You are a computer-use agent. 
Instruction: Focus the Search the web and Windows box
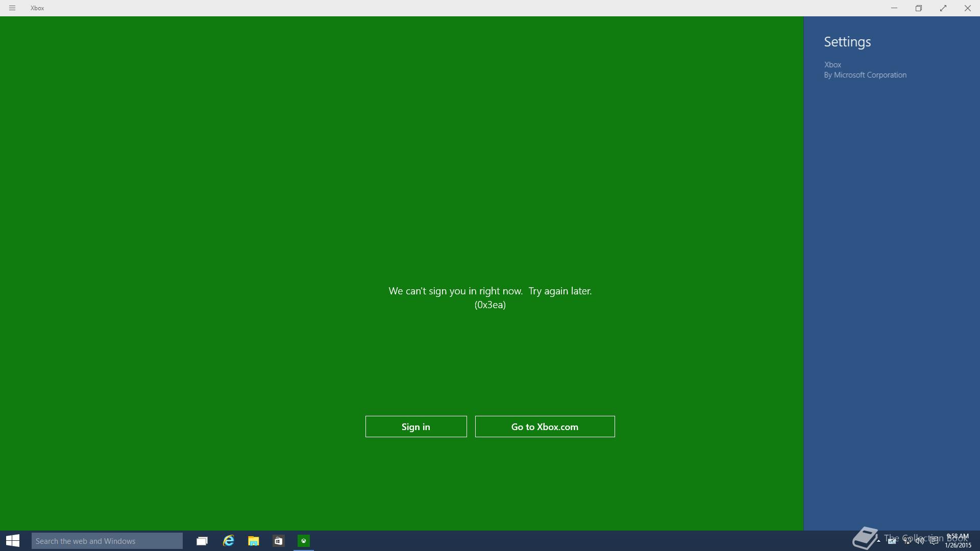[107, 541]
